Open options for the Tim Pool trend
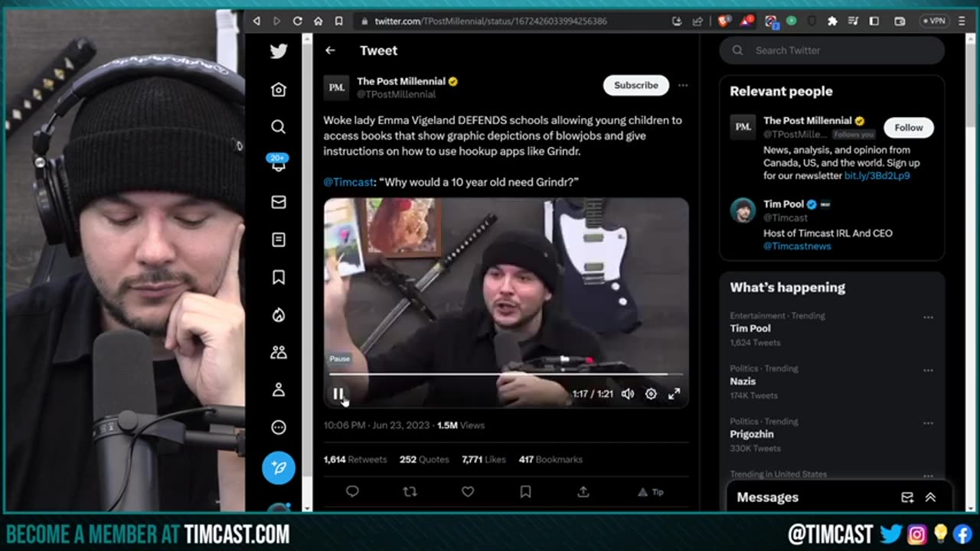Viewport: 980px width, 551px height. coord(928,317)
